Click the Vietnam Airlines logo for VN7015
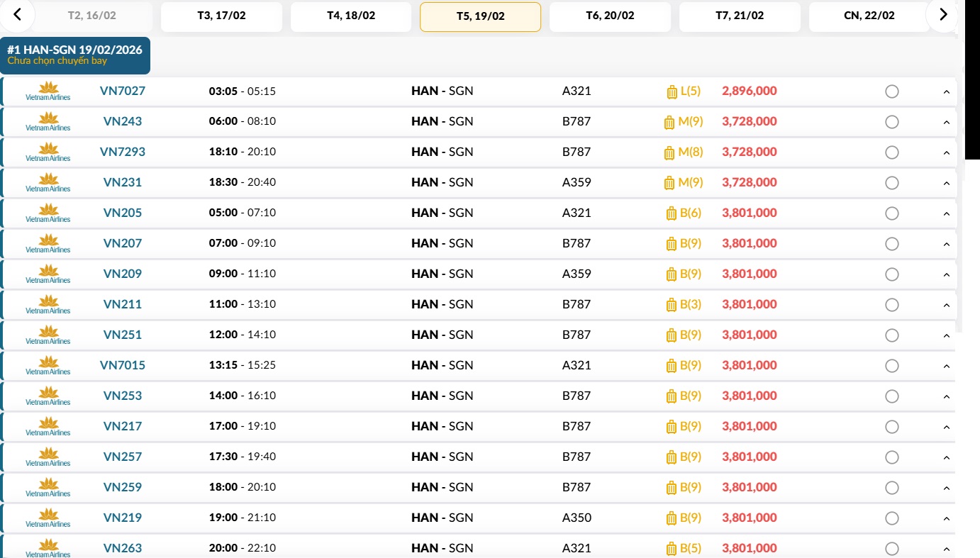 (48, 365)
